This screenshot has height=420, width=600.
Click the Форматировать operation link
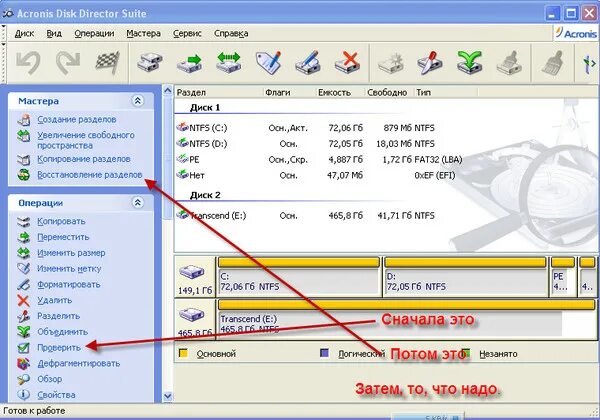pyautogui.click(x=68, y=285)
